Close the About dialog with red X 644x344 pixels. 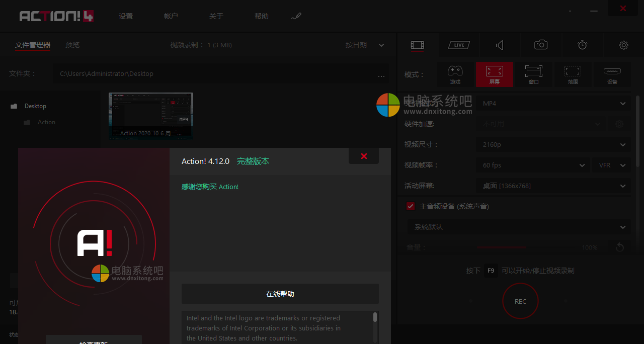click(364, 156)
